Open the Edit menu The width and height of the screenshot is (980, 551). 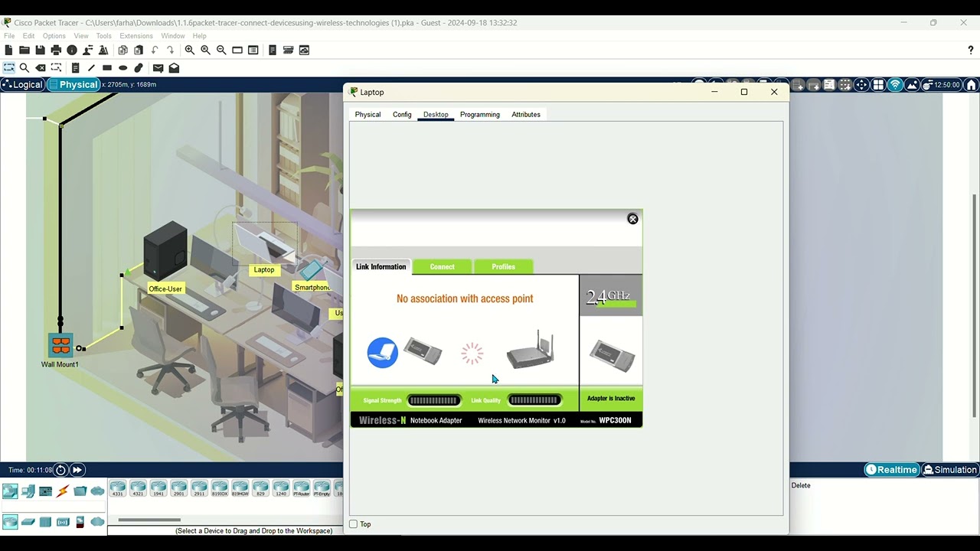pos(29,36)
